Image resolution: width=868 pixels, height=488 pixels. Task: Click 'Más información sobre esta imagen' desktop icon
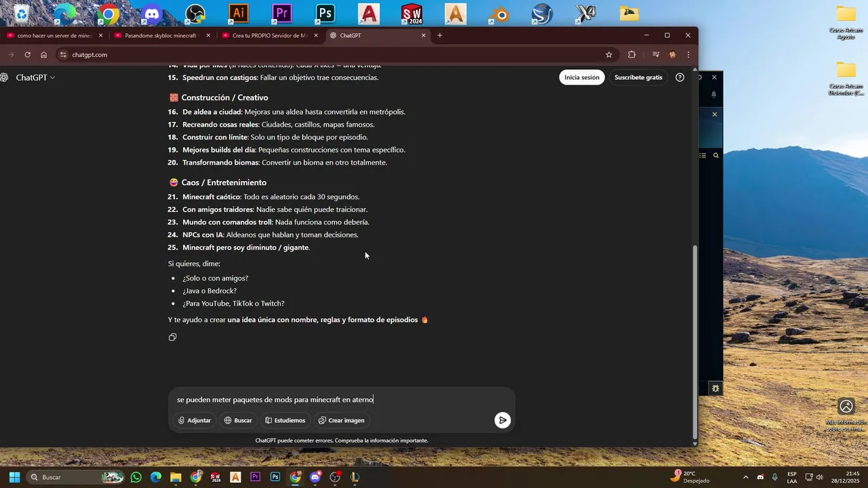point(846,414)
